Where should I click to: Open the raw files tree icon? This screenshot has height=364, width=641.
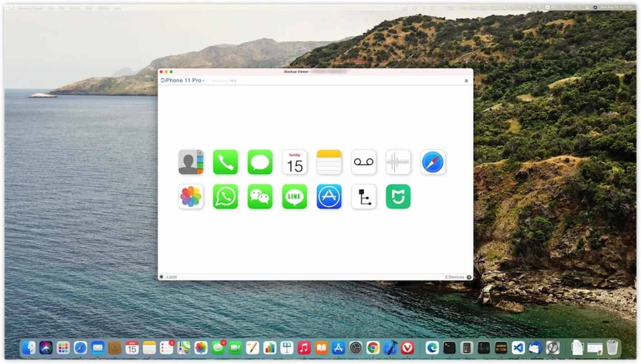[364, 197]
